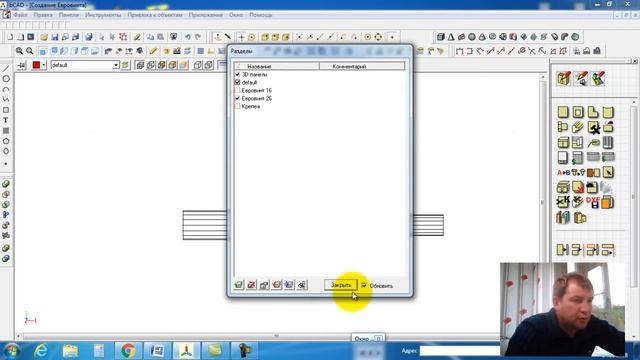Open Internet Explorer from taskbar
640x360 pixels.
click(x=41, y=351)
